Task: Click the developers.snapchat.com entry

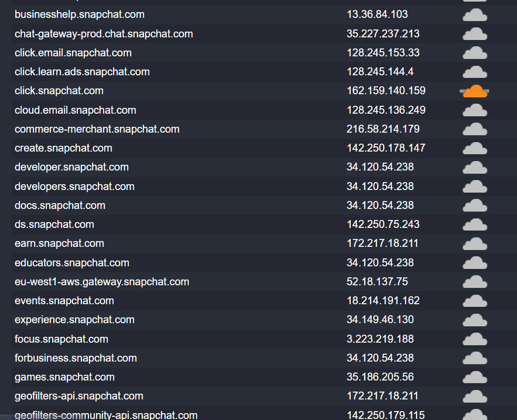Action: [x=75, y=186]
